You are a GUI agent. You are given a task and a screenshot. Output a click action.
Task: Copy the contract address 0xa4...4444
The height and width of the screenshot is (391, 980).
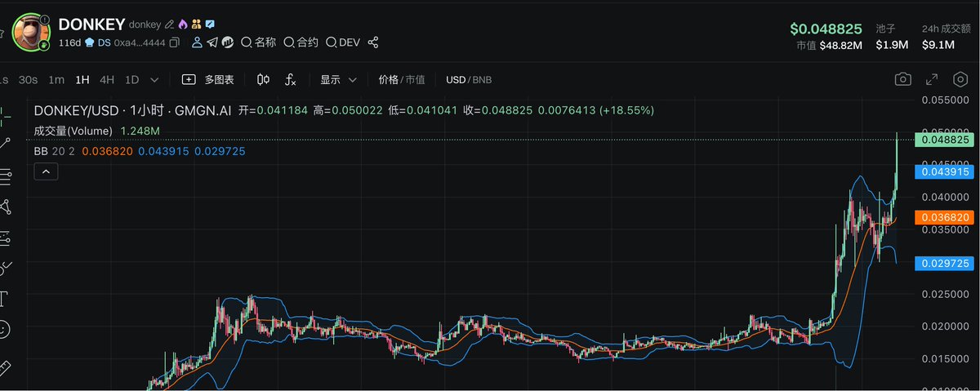pyautogui.click(x=174, y=42)
